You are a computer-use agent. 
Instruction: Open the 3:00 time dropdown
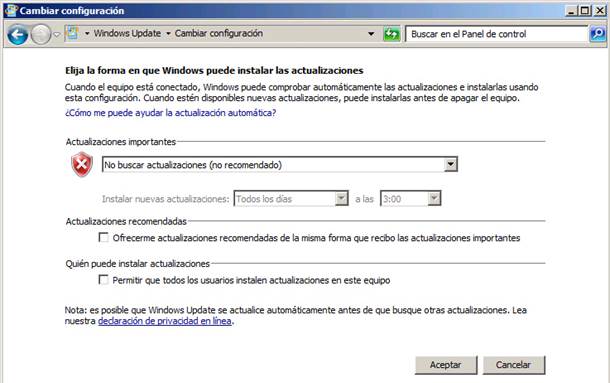410,199
